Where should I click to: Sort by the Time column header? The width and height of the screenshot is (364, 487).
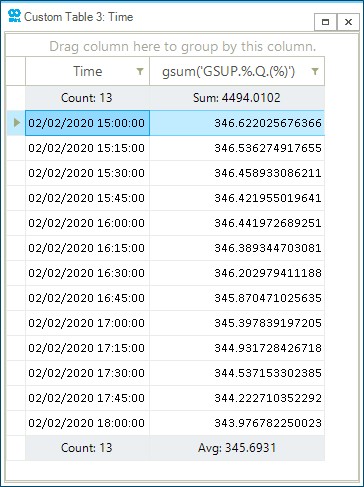pos(87,71)
